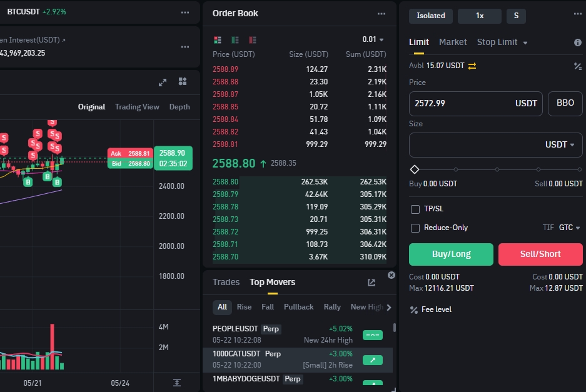This screenshot has width=586, height=392.
Task: Expand the Stop Limit order type dropdown
Action: 525,43
